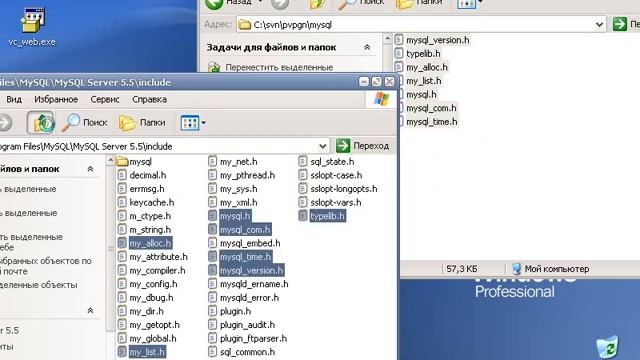Select plugin_audit.h file
640x360 pixels.
tap(241, 325)
